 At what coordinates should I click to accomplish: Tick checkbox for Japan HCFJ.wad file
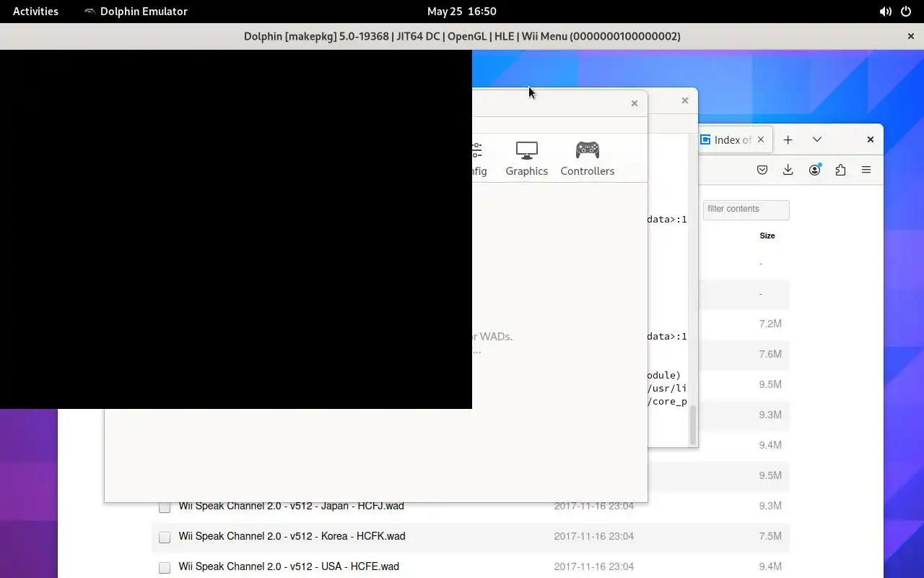[x=165, y=507]
